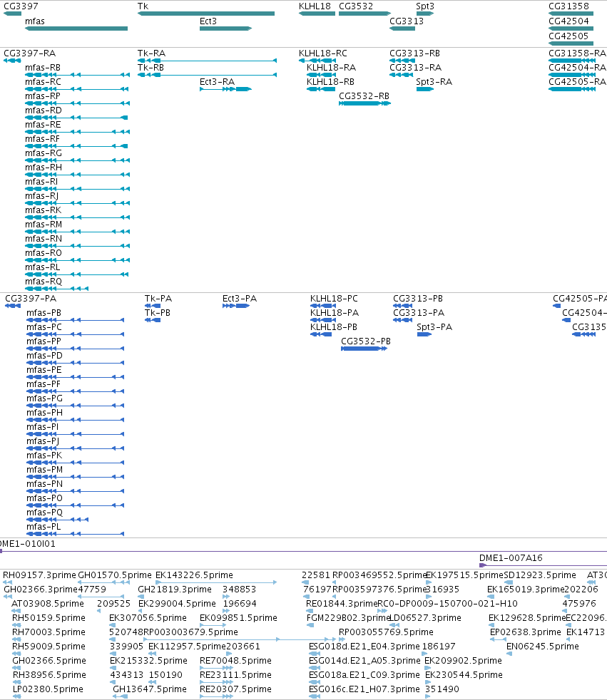Click the EK299004.5prime EST label
This screenshot has height=700, width=607.
click(x=178, y=604)
